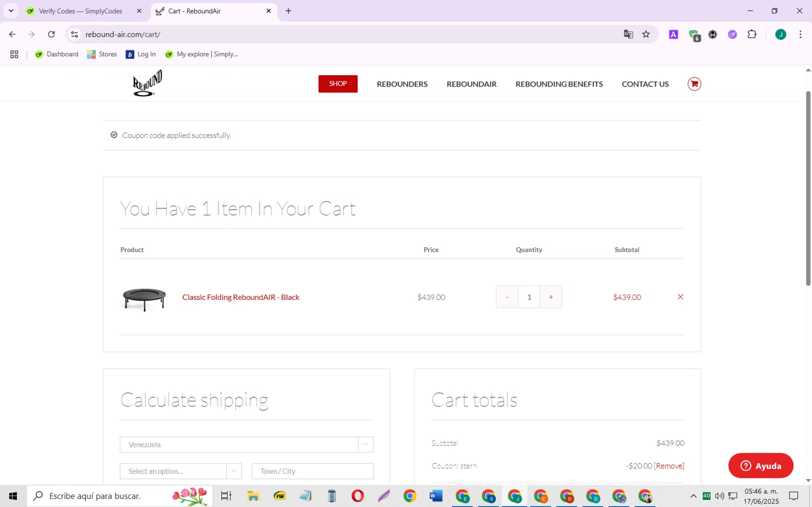This screenshot has height=507, width=812.
Task: Open the Windows notification center
Action: [x=794, y=496]
